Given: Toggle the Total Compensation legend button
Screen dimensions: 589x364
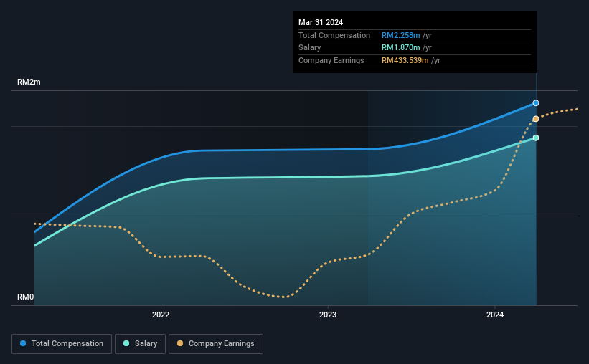Looking at the screenshot, I should pyautogui.click(x=62, y=344).
